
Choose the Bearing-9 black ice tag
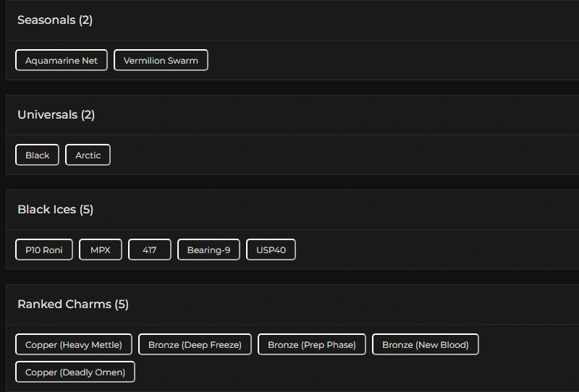click(x=208, y=250)
